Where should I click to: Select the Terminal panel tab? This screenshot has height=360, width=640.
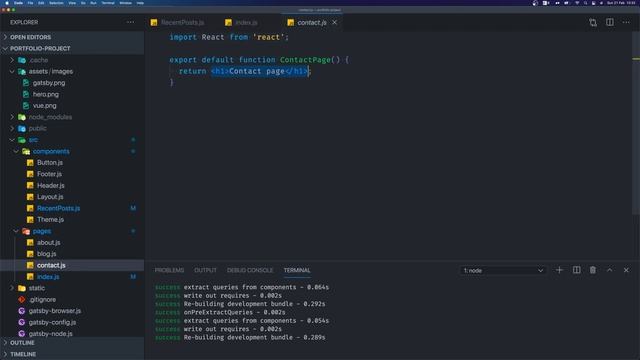pos(297,270)
